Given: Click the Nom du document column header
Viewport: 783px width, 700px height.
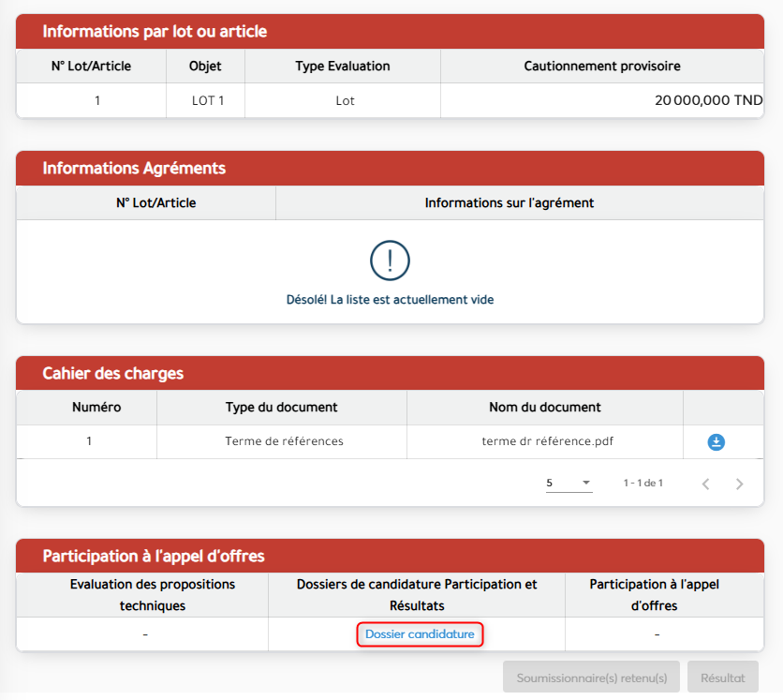Looking at the screenshot, I should click(545, 408).
